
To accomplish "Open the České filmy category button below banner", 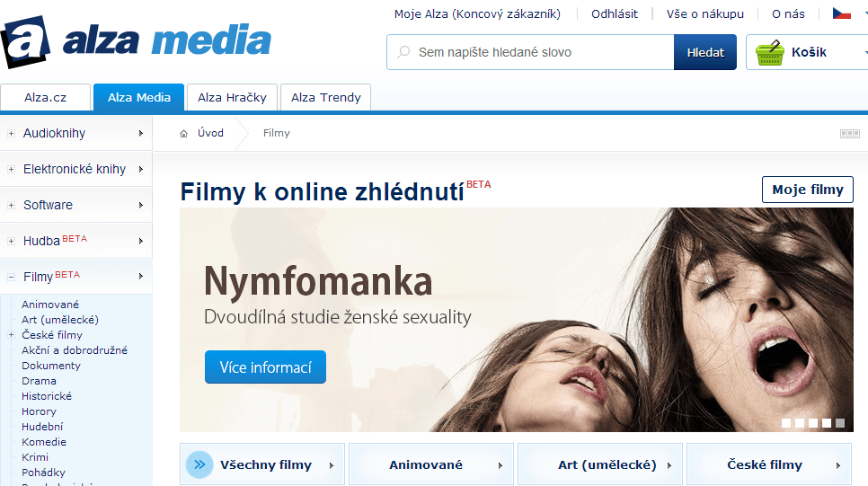I will pyautogui.click(x=769, y=464).
